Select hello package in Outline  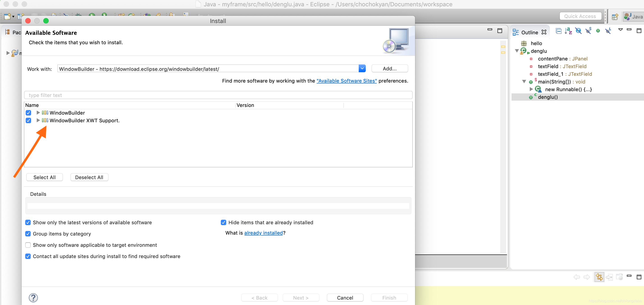[536, 43]
